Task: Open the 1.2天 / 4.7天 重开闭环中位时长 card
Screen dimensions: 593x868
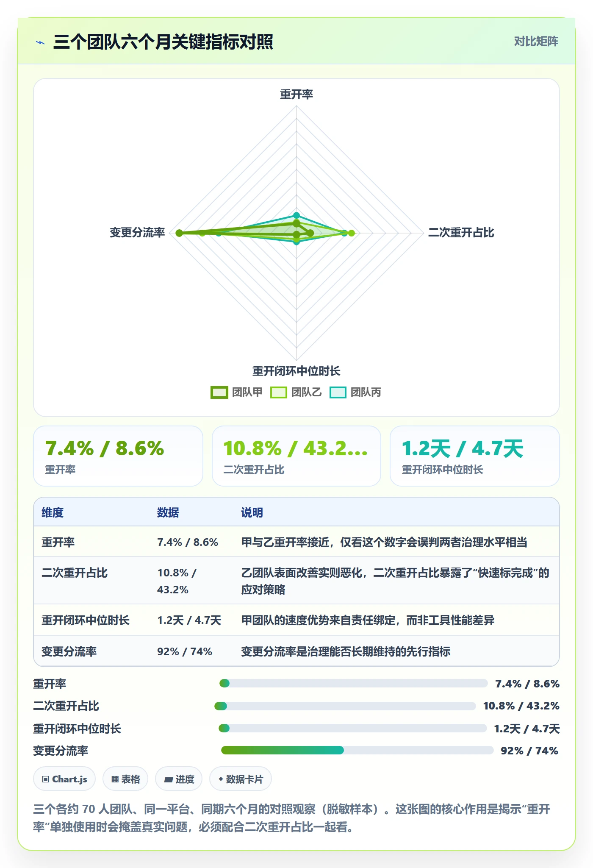Action: 475,456
